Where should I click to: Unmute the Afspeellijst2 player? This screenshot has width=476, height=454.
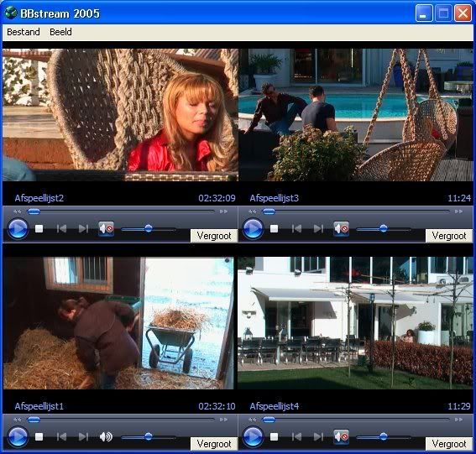click(x=107, y=228)
